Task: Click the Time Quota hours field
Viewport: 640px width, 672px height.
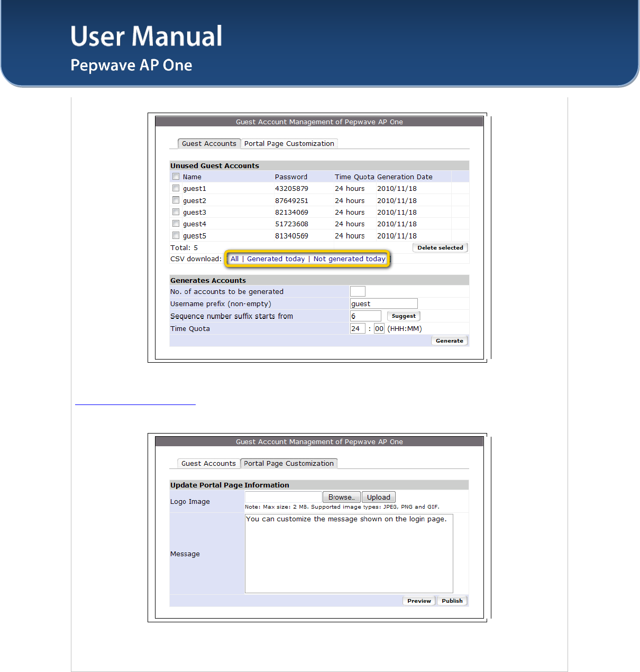Action: click(358, 328)
